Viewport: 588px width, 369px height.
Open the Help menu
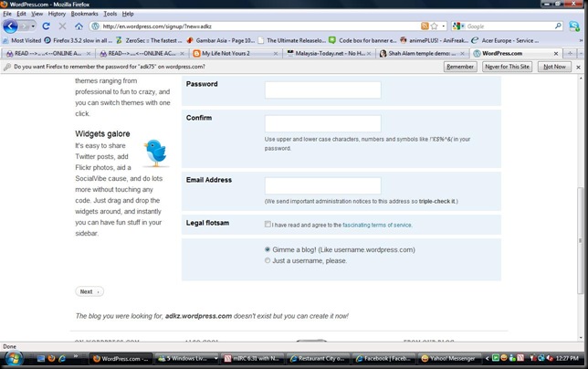coord(128,14)
